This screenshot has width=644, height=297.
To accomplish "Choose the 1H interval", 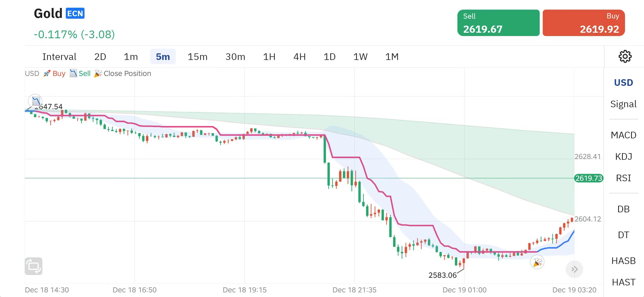I will pyautogui.click(x=269, y=57).
